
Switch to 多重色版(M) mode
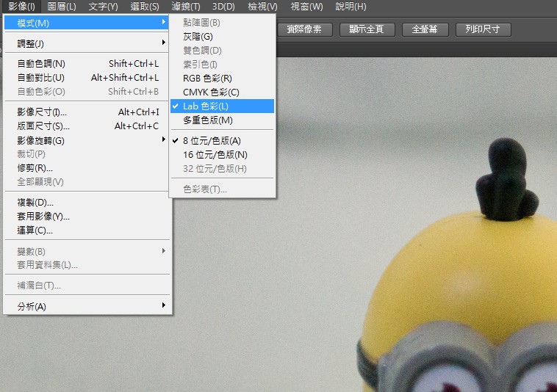point(223,120)
